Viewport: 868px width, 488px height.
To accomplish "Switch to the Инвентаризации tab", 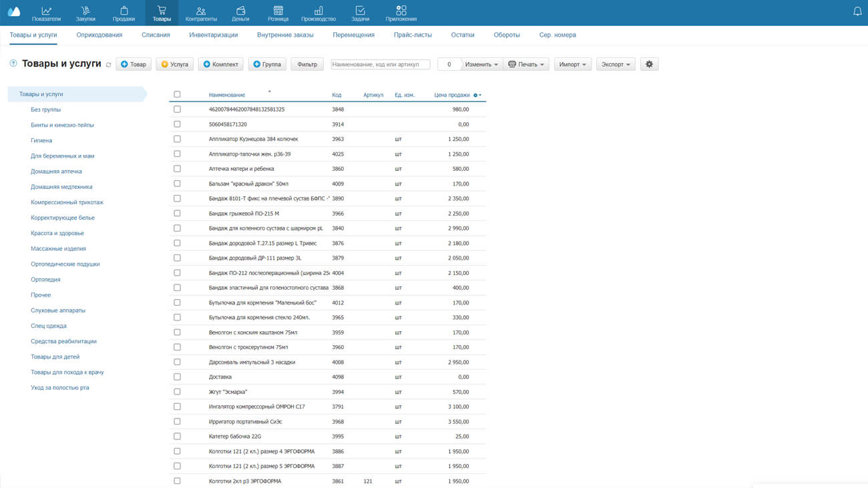I will point(213,35).
